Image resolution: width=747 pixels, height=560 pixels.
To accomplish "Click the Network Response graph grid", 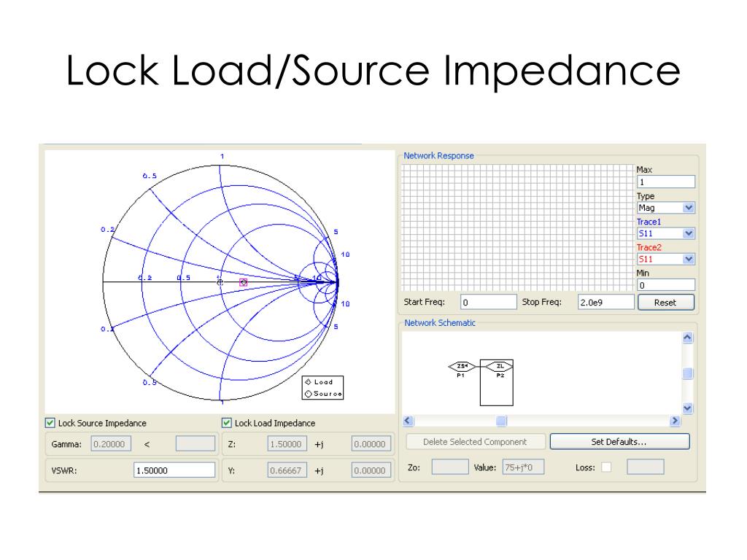I will [518, 227].
